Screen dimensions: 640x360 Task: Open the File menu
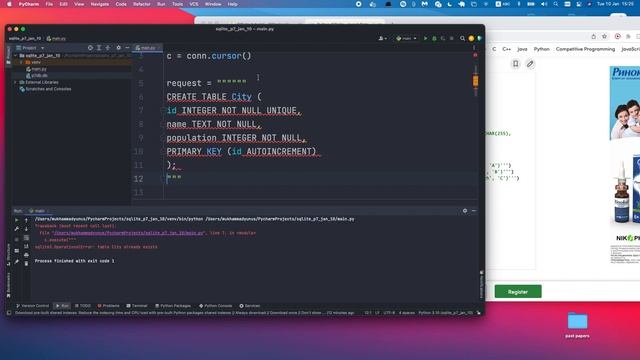coord(49,4)
